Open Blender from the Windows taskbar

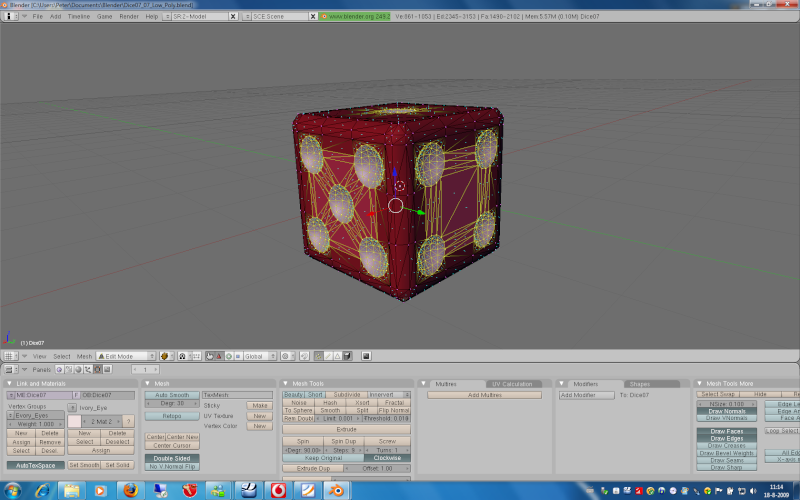[x=336, y=491]
